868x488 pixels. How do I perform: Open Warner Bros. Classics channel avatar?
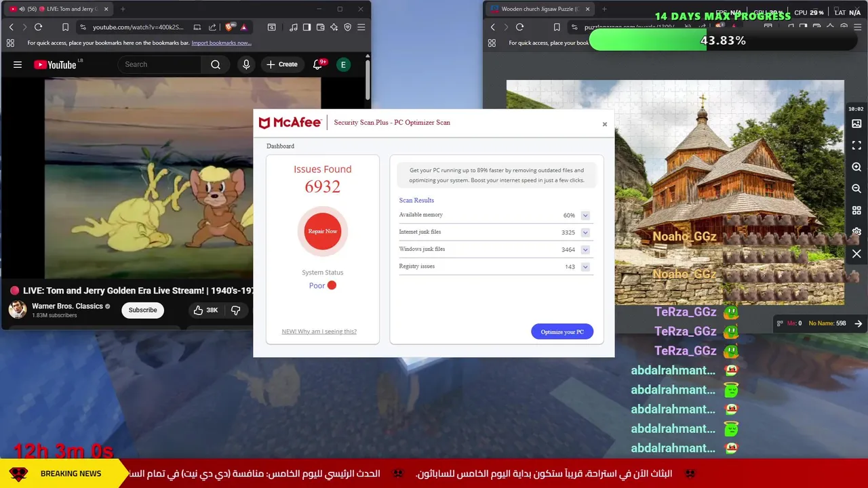point(18,310)
